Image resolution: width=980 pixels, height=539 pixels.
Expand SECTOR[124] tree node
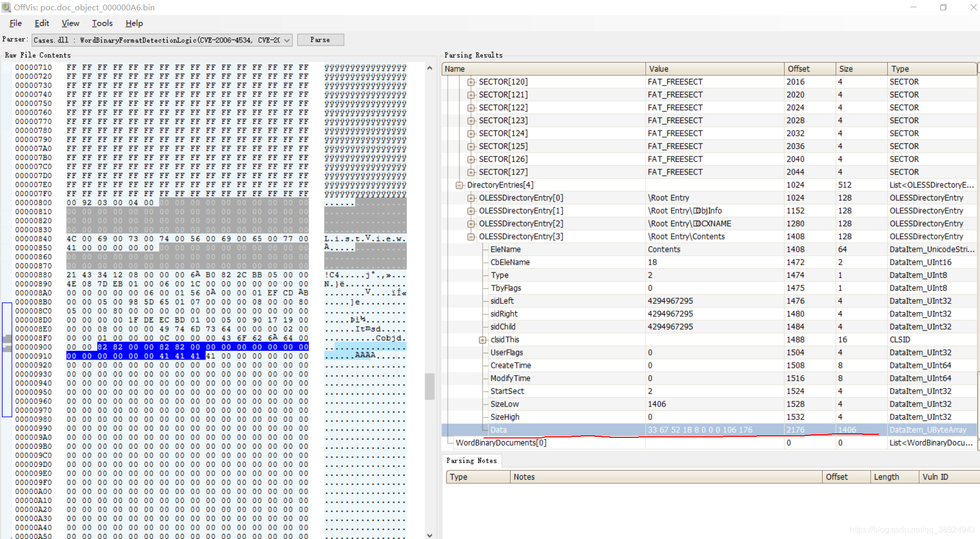(471, 134)
